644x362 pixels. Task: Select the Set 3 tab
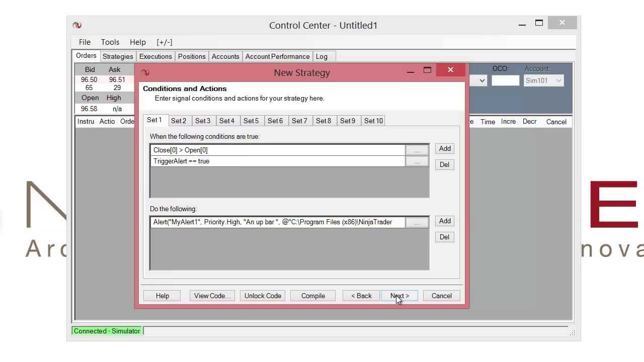(x=203, y=121)
